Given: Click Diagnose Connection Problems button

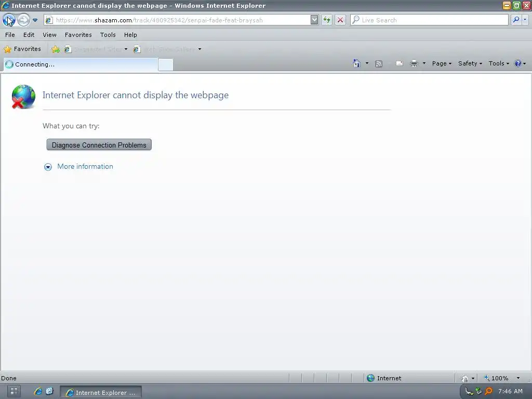Looking at the screenshot, I should coord(99,145).
